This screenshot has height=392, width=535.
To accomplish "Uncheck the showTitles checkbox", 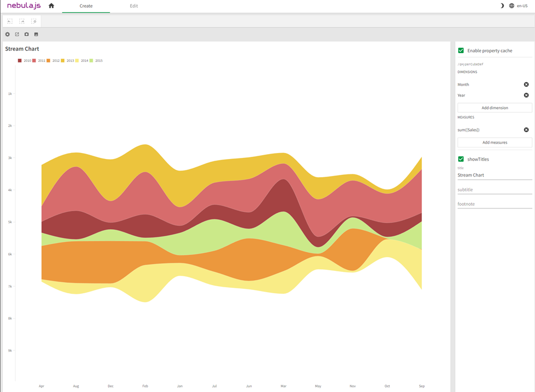I will click(461, 159).
